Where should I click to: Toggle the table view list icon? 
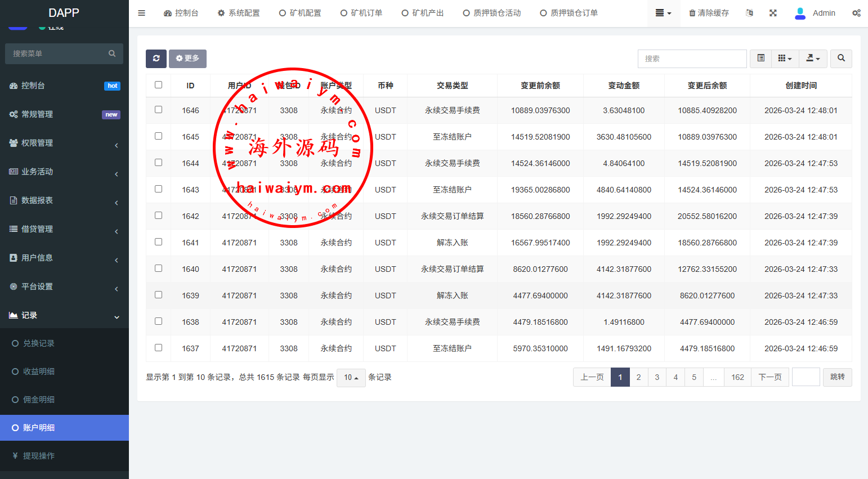(760, 59)
